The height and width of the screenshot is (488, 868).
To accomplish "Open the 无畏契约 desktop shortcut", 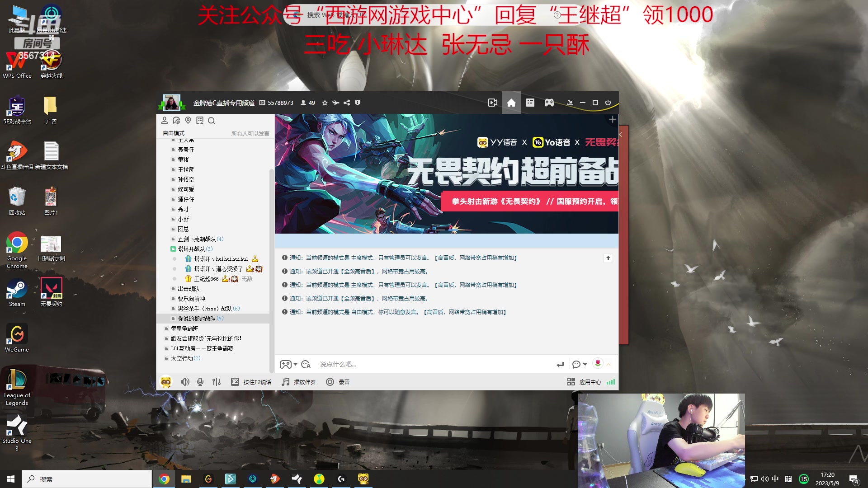I will [x=52, y=292].
